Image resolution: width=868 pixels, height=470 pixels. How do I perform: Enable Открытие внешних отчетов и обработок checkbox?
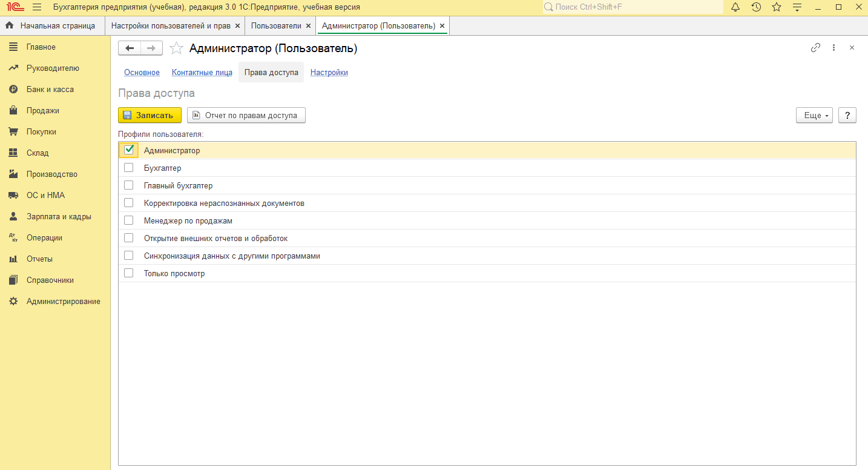coord(128,238)
